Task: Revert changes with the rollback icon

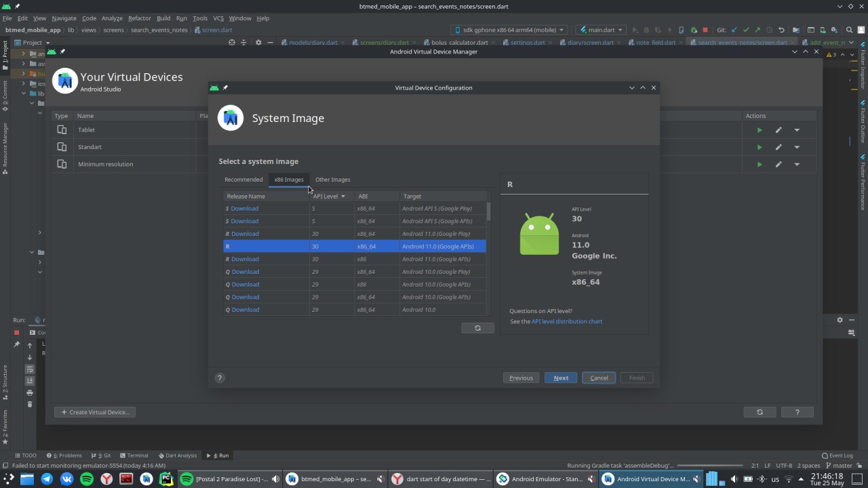Action: pyautogui.click(x=782, y=30)
